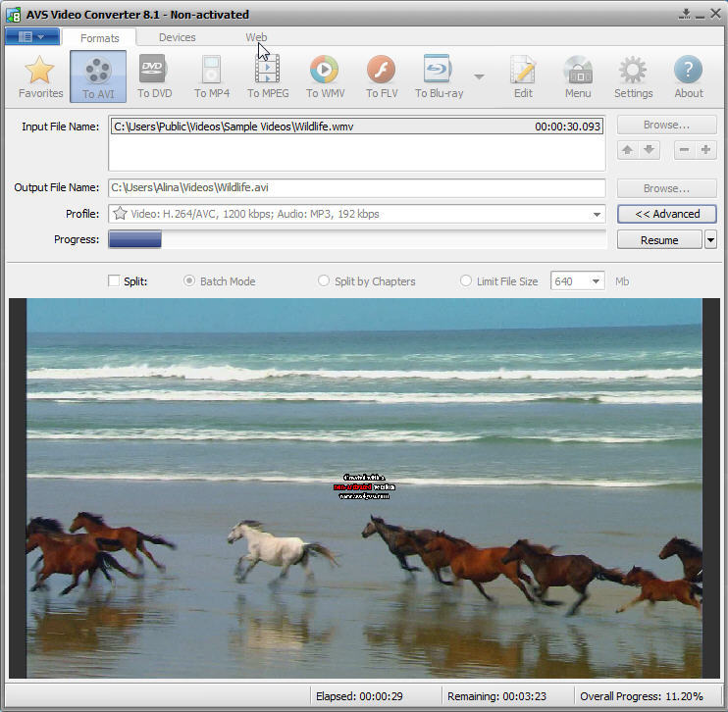Screen dimensions: 728x712
Task: Click the profile favorite star icon
Action: coord(120,214)
